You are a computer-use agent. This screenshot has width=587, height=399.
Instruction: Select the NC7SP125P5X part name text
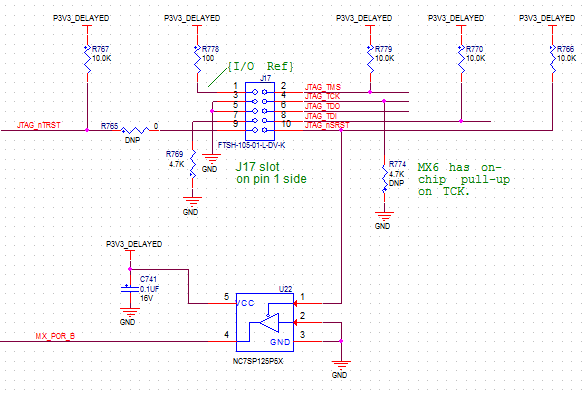click(258, 362)
